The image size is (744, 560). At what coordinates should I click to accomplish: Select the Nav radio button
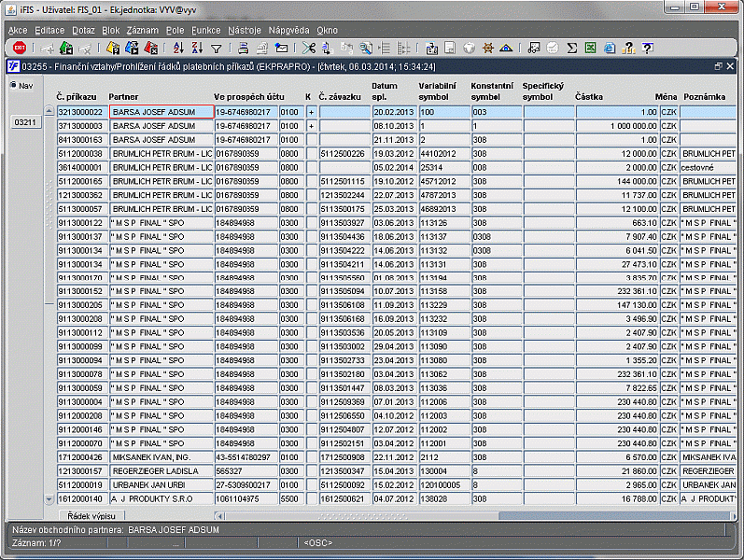click(x=13, y=85)
